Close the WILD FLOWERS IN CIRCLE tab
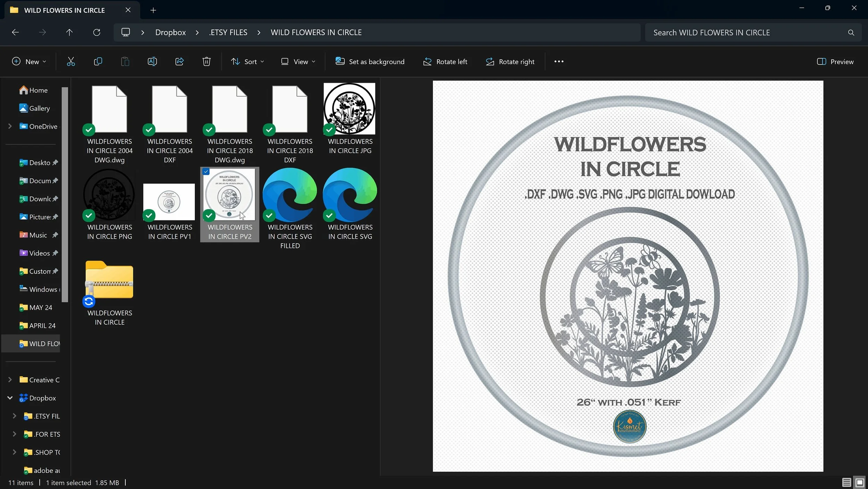Image resolution: width=868 pixels, height=489 pixels. click(128, 10)
